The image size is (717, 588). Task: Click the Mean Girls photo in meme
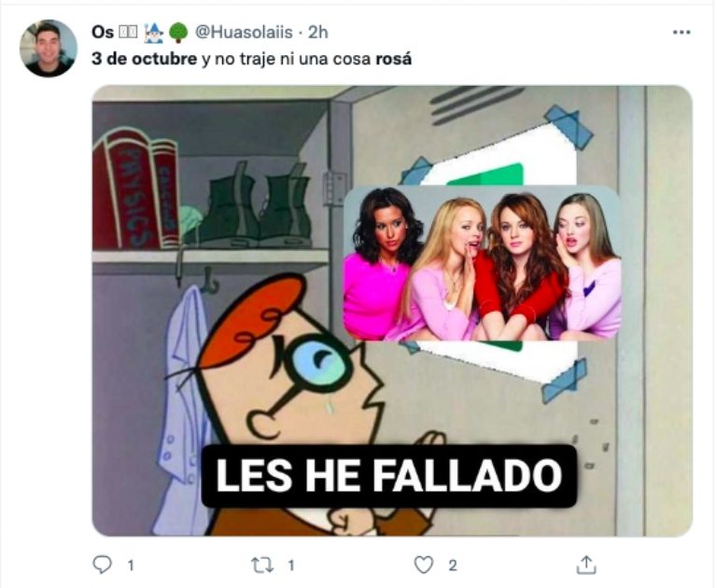[483, 263]
